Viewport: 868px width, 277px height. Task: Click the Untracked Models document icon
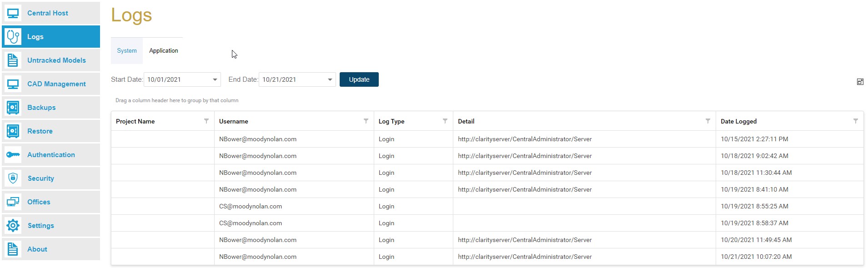[x=13, y=60]
